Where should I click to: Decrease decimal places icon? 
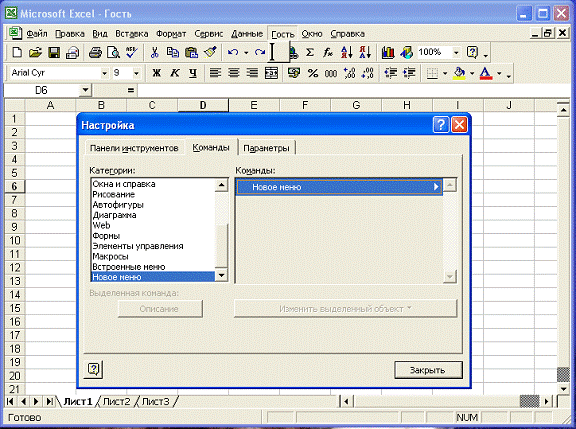[367, 73]
